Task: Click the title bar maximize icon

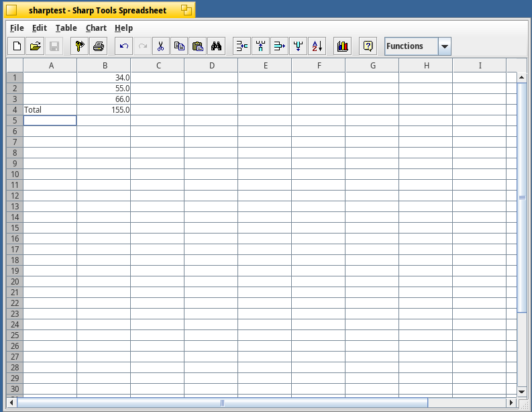Action: tap(187, 10)
